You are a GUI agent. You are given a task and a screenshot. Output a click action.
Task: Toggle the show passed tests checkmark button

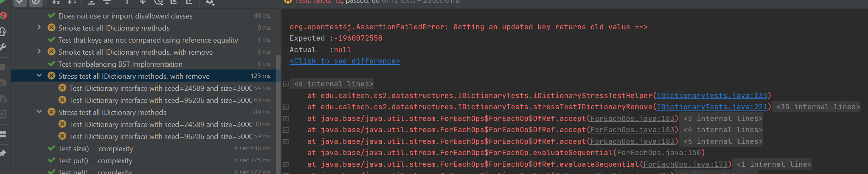tap(20, 2)
